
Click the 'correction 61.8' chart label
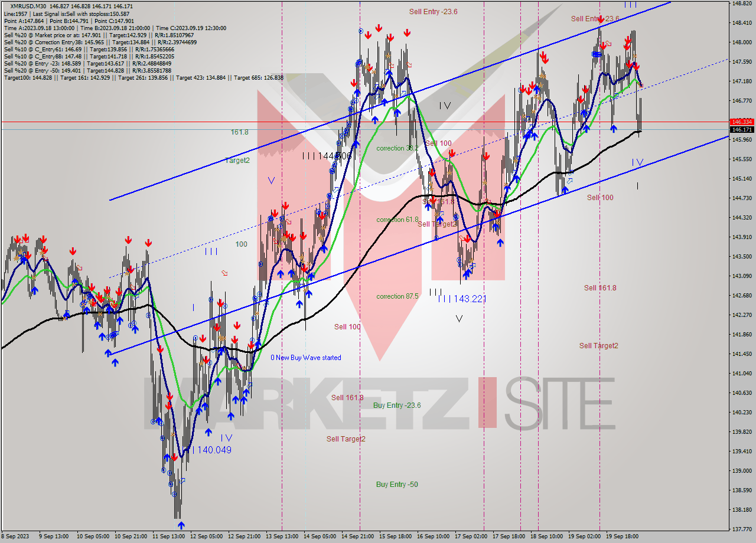(398, 220)
